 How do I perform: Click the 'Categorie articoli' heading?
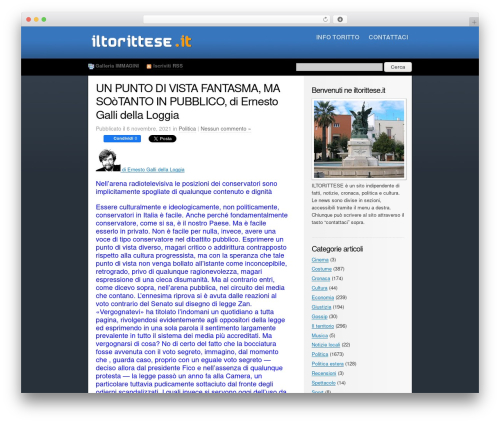(x=337, y=249)
